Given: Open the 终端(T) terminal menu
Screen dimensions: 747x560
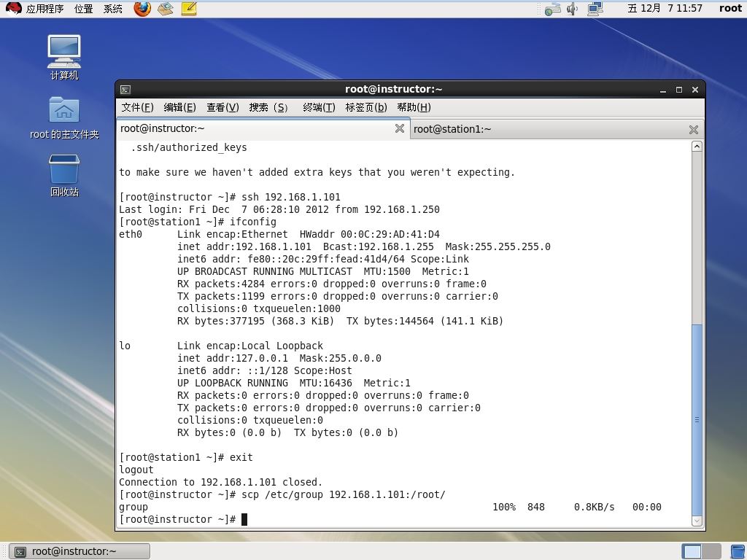Looking at the screenshot, I should (x=319, y=108).
